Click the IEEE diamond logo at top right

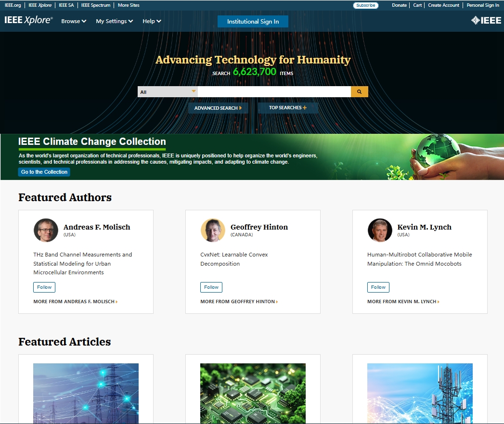pos(486,21)
